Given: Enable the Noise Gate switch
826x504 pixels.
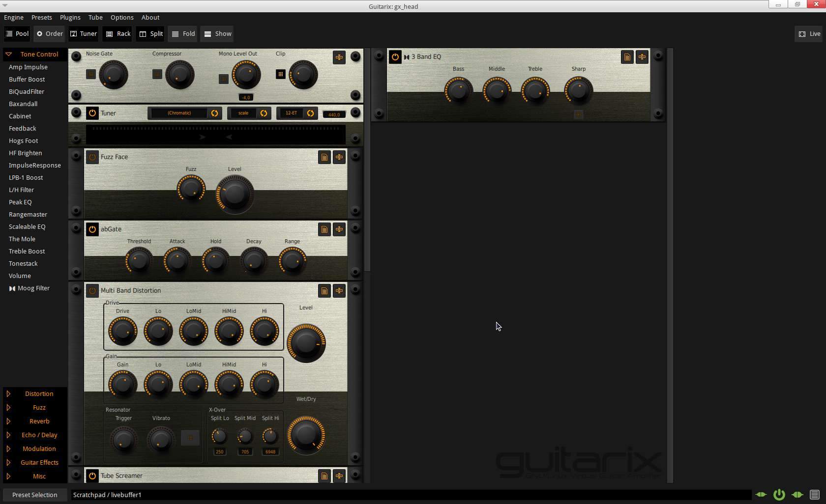Looking at the screenshot, I should (91, 74).
